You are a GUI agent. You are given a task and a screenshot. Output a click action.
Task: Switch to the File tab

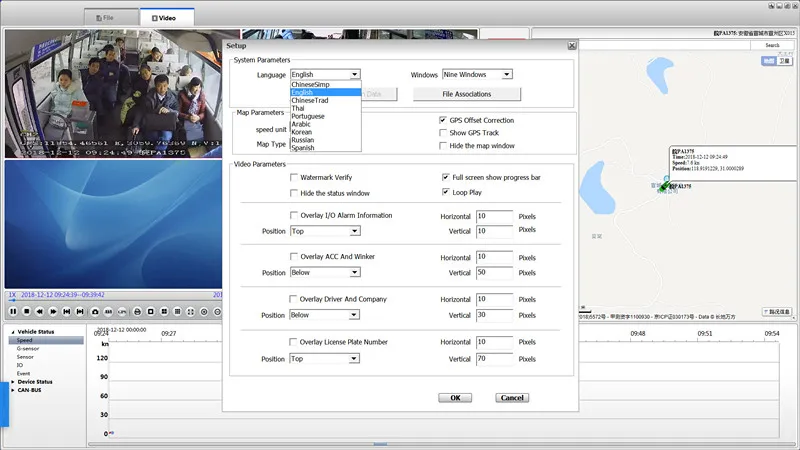point(105,18)
